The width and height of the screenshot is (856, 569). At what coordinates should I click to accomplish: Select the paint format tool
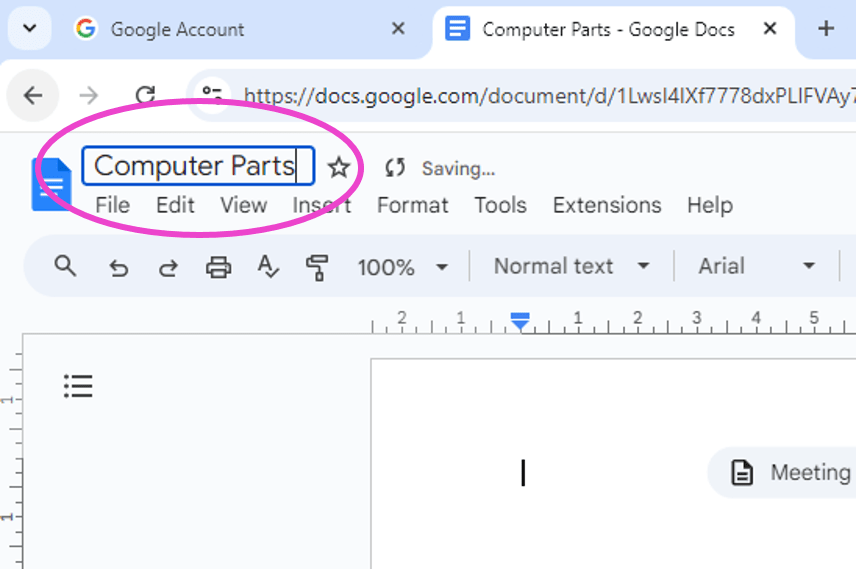[317, 267]
